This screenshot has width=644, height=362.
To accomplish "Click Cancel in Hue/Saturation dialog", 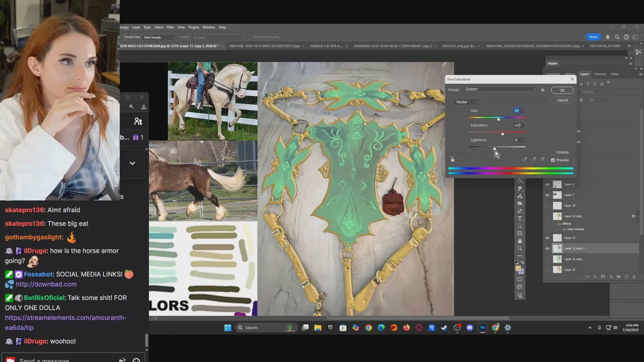I will click(562, 100).
